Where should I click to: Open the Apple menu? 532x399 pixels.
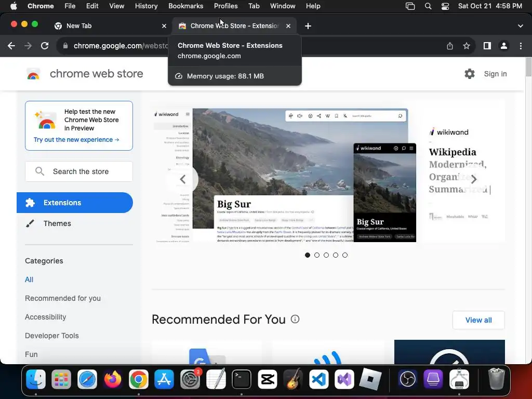[x=14, y=6]
